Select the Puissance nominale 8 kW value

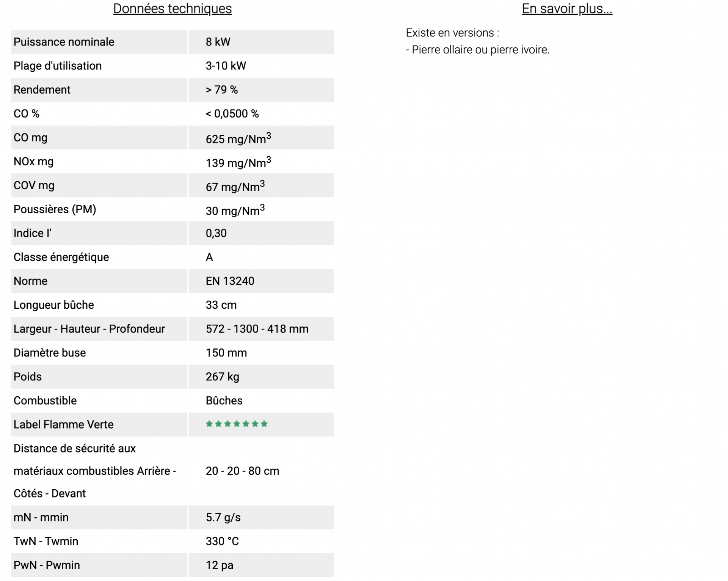pos(218,42)
